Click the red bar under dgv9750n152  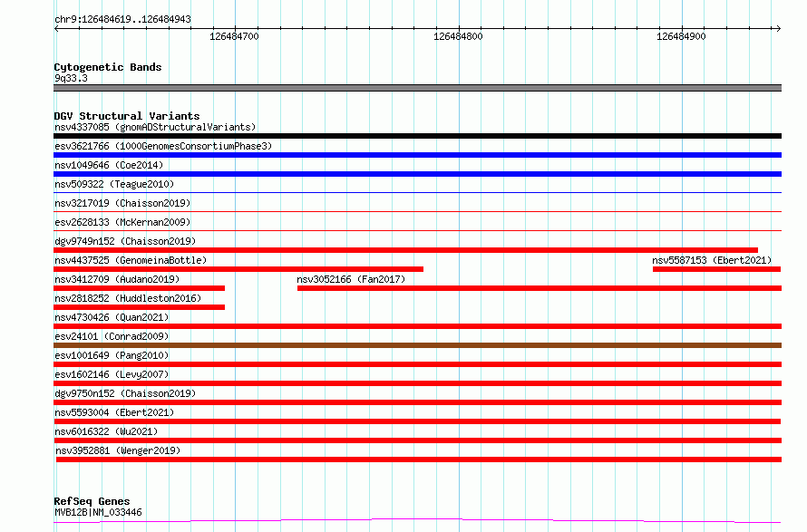417,402
